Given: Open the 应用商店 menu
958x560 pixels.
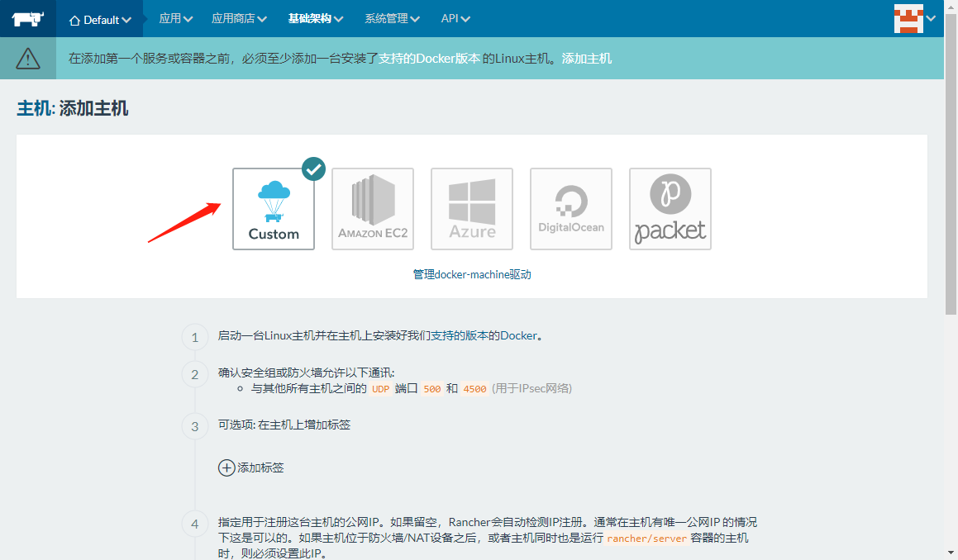Looking at the screenshot, I should pyautogui.click(x=239, y=19).
